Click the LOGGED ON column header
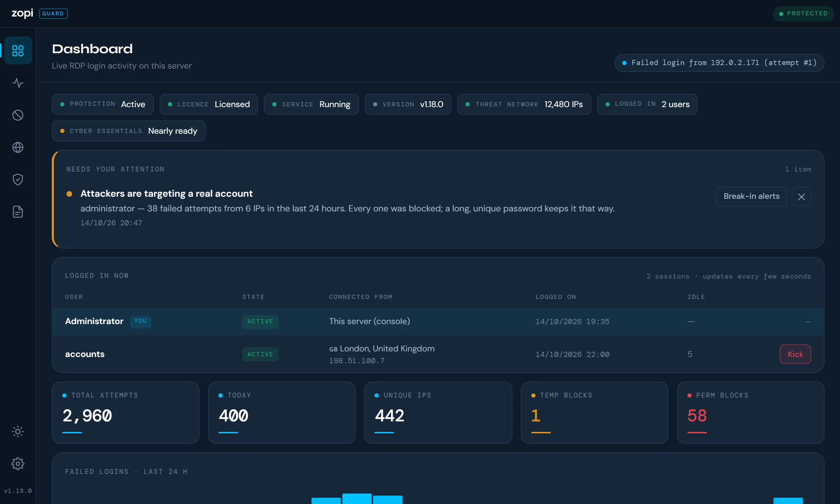Image resolution: width=840 pixels, height=504 pixels. pos(555,297)
